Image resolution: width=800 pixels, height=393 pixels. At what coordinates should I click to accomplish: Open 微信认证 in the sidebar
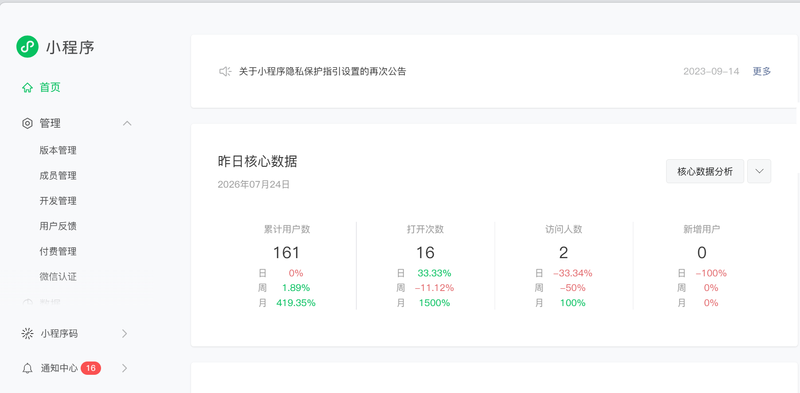pos(58,277)
